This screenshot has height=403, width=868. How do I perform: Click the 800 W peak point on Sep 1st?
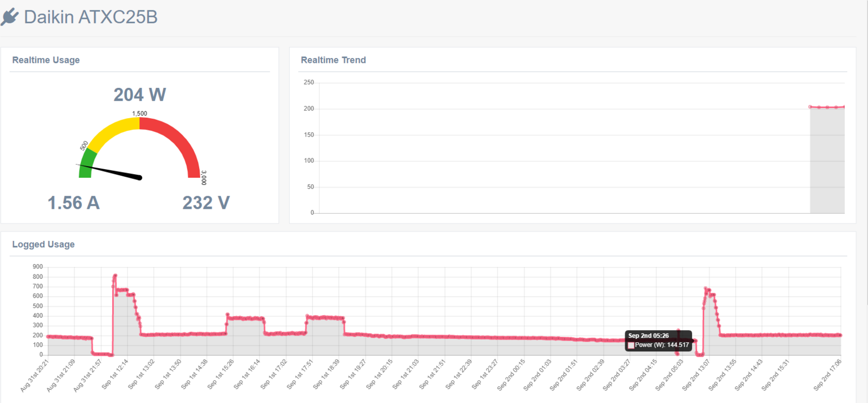click(115, 276)
